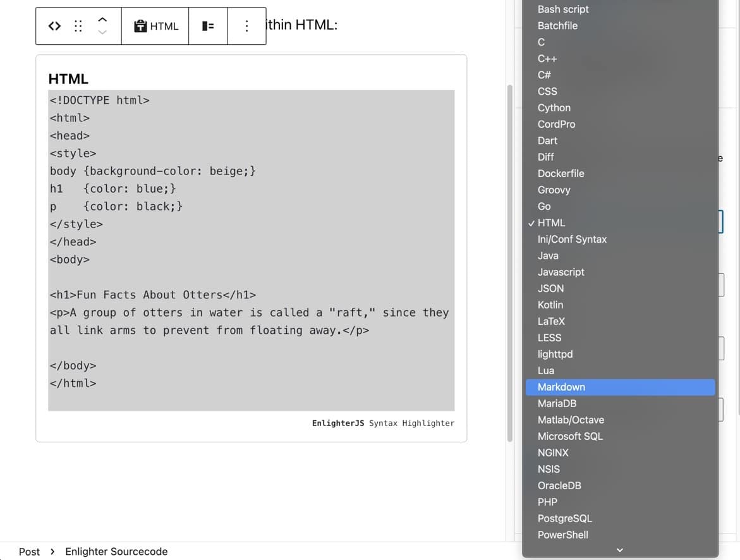Toggle the line-numbers display icon in toolbar
Viewport: 740px width, 560px height.
(208, 26)
